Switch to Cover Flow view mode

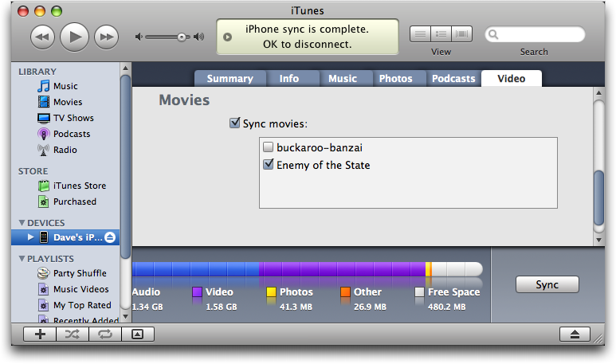(x=461, y=34)
